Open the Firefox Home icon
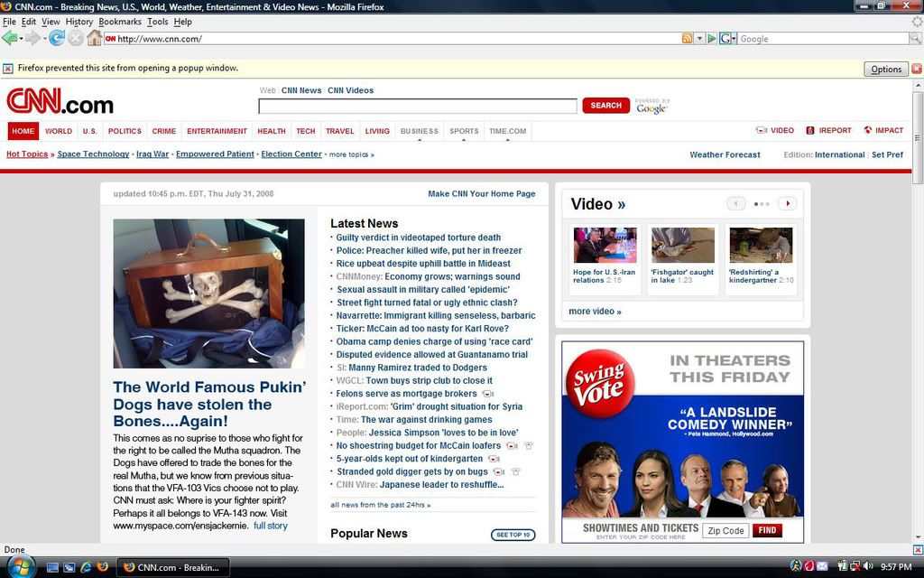Image resolution: width=924 pixels, height=578 pixels. (94, 38)
